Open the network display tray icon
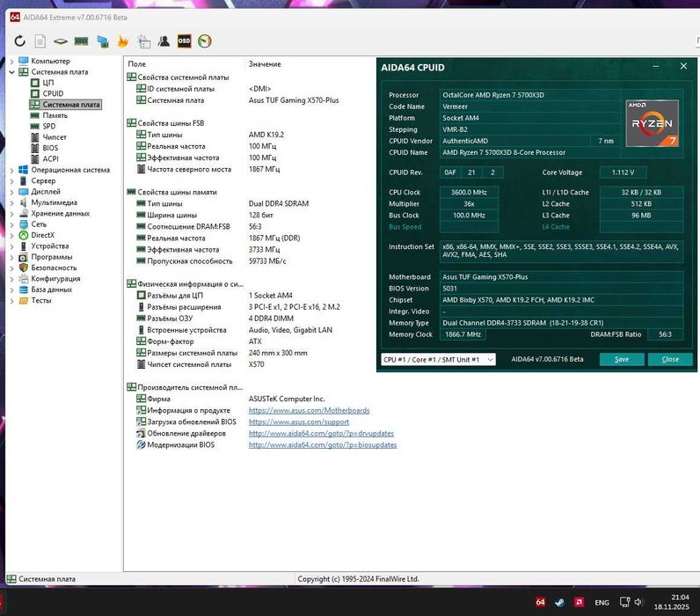The height and width of the screenshot is (616, 700). [x=624, y=602]
